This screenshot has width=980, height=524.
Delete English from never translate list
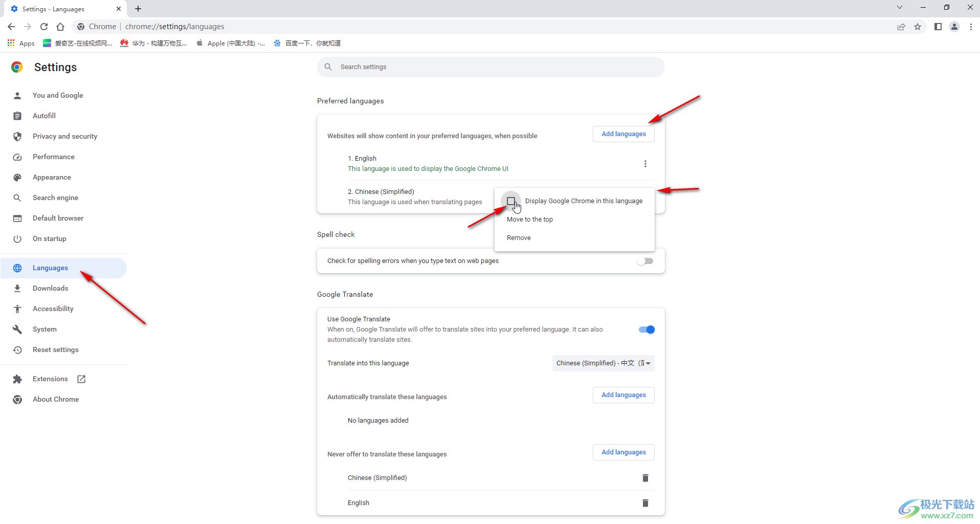tap(645, 503)
